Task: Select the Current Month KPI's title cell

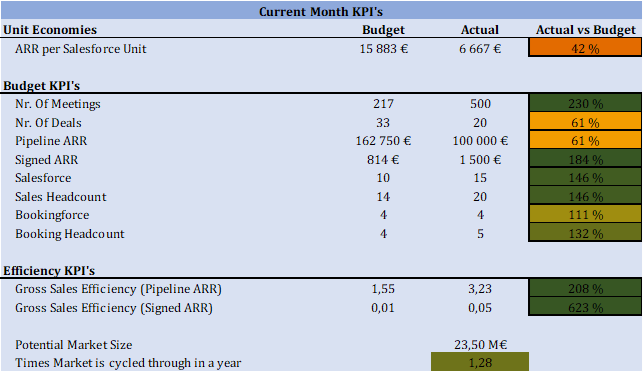Action: (321, 11)
